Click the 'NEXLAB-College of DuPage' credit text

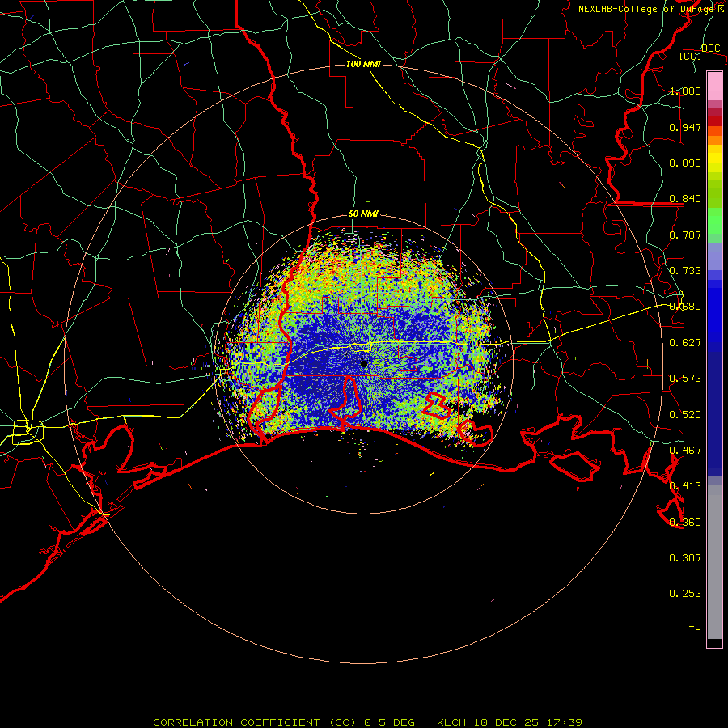pos(645,9)
